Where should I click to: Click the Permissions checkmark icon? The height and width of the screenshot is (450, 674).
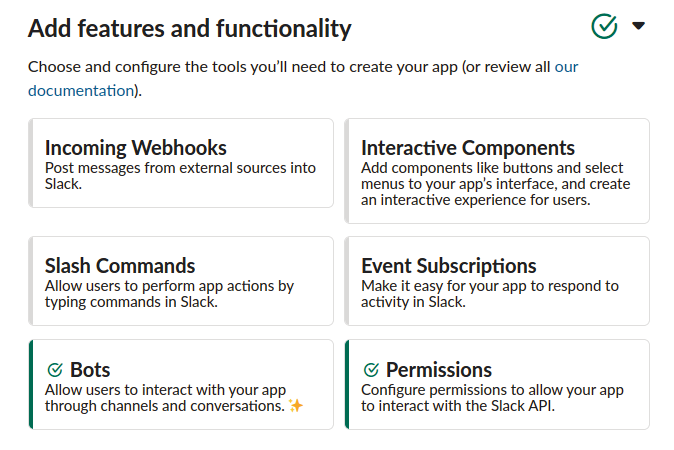(x=371, y=370)
